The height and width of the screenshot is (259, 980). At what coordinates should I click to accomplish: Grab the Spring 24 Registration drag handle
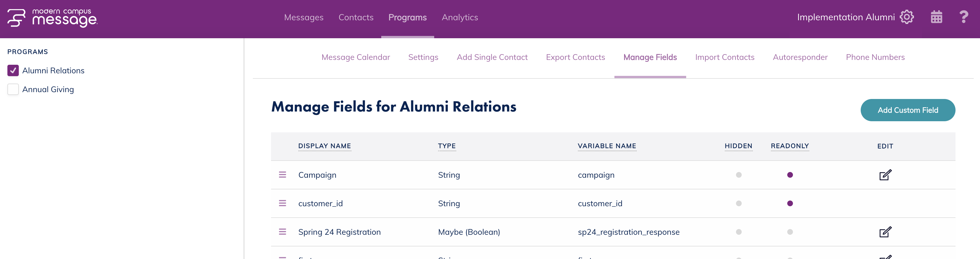pyautogui.click(x=282, y=232)
